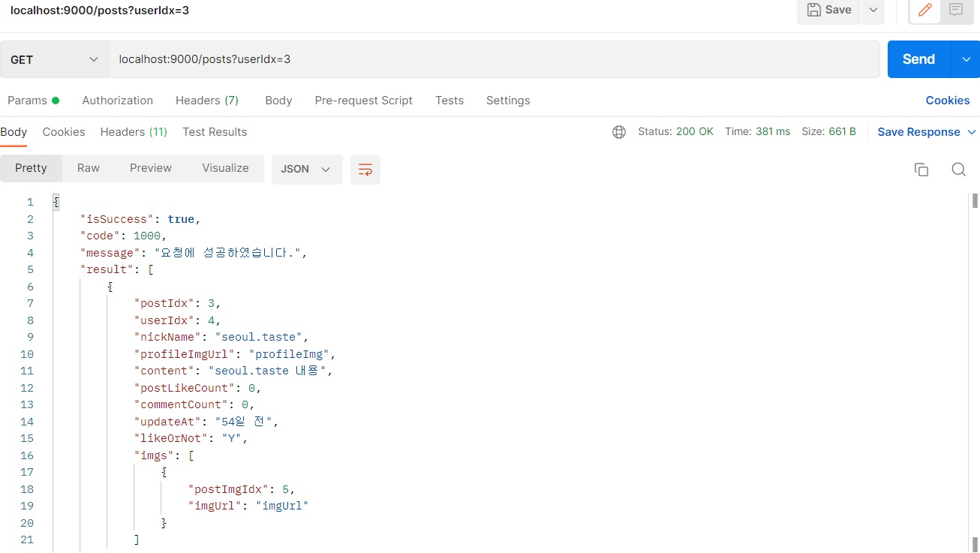Viewport: 980px width, 553px height.
Task: Open the Save dropdown arrow
Action: [x=873, y=10]
